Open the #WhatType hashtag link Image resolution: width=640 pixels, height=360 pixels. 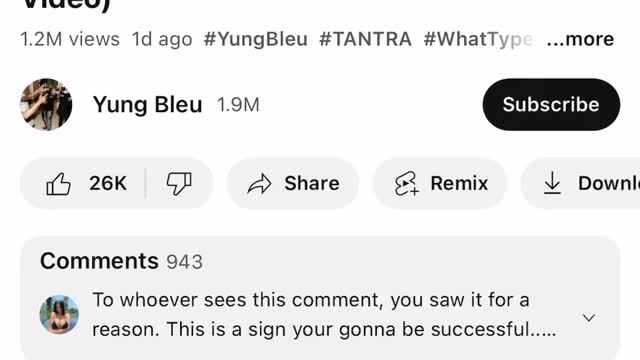point(478,40)
